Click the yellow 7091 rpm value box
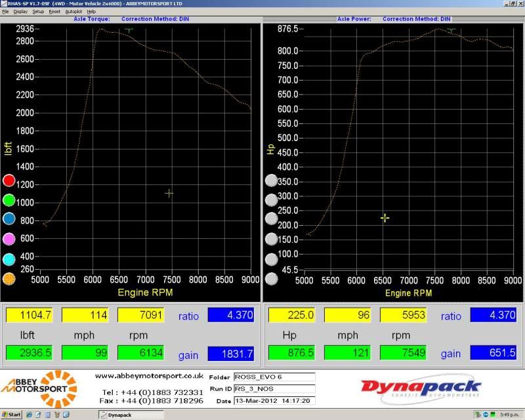The height and width of the screenshot is (420, 525). coord(140,315)
